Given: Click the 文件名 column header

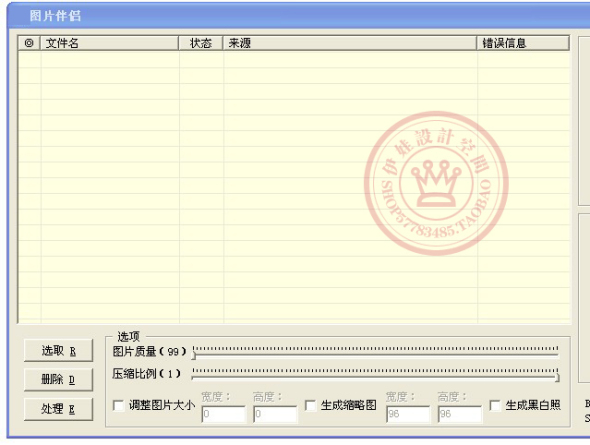Looking at the screenshot, I should (x=109, y=43).
